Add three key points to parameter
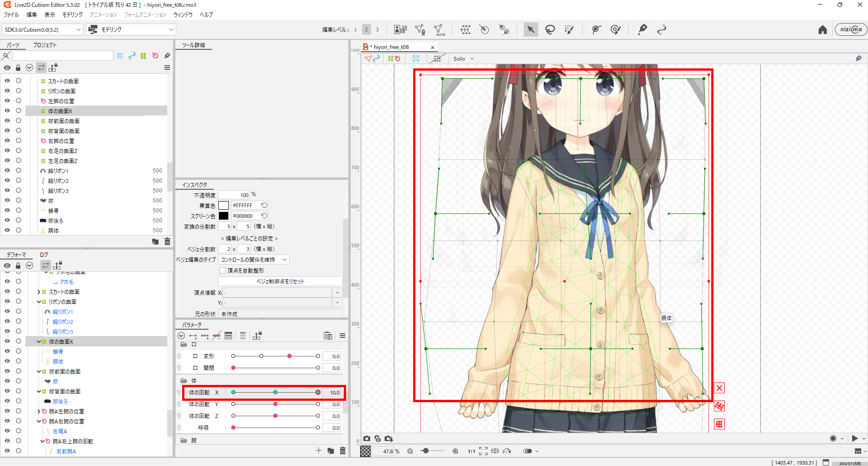This screenshot has width=868, height=466. 205,336
